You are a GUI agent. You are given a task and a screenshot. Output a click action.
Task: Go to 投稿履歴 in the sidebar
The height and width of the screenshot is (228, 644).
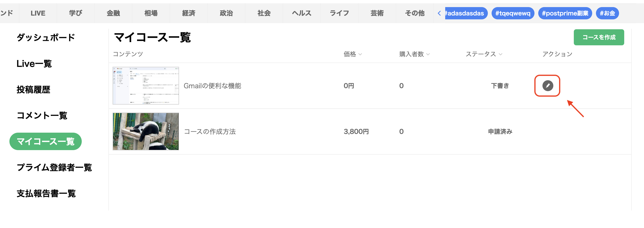pos(33,89)
